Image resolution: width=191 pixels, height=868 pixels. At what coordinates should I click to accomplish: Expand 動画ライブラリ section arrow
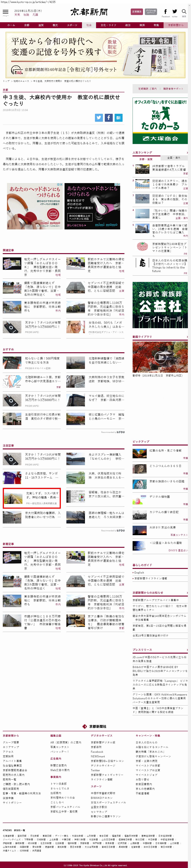coord(187,337)
